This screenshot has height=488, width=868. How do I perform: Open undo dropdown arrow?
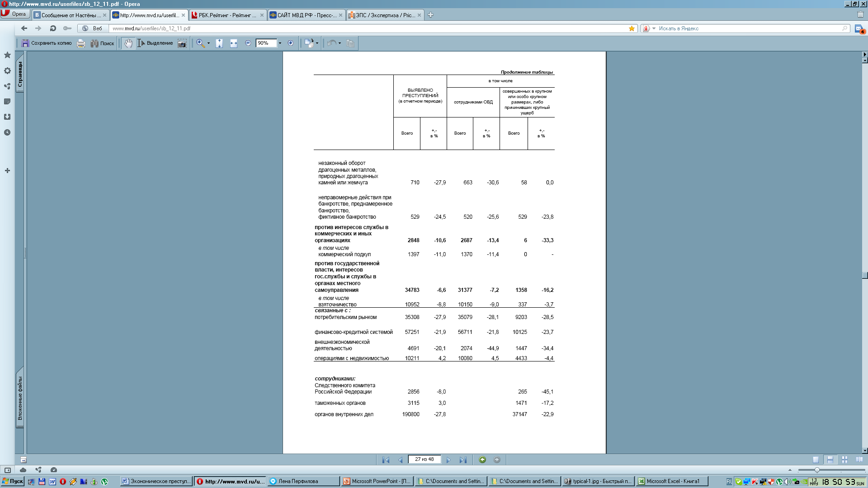pyautogui.click(x=340, y=43)
